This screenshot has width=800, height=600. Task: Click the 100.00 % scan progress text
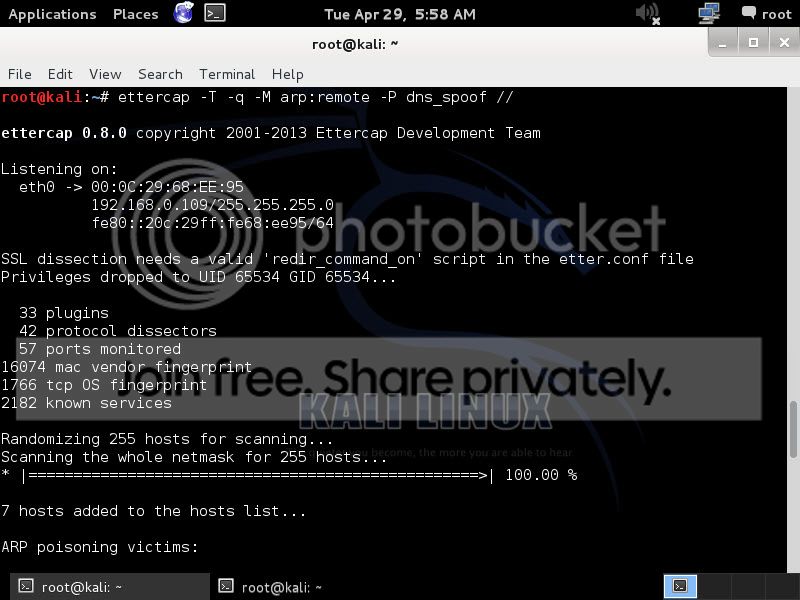tap(541, 475)
